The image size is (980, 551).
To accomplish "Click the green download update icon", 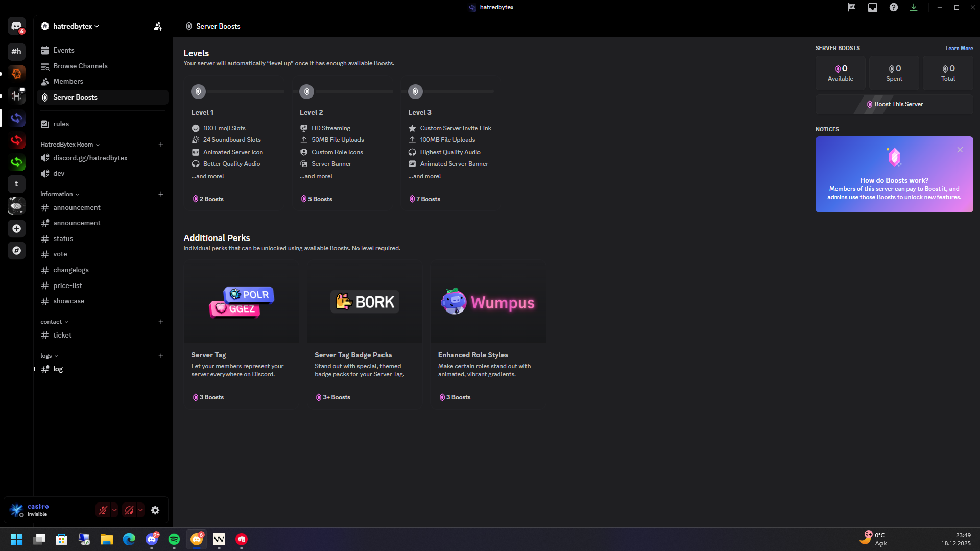I will click(x=914, y=7).
